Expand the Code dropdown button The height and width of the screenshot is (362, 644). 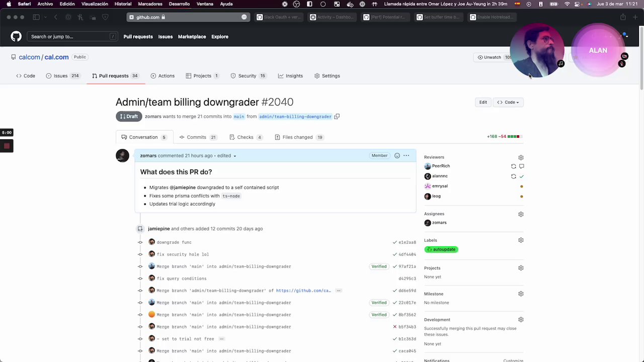pyautogui.click(x=508, y=103)
